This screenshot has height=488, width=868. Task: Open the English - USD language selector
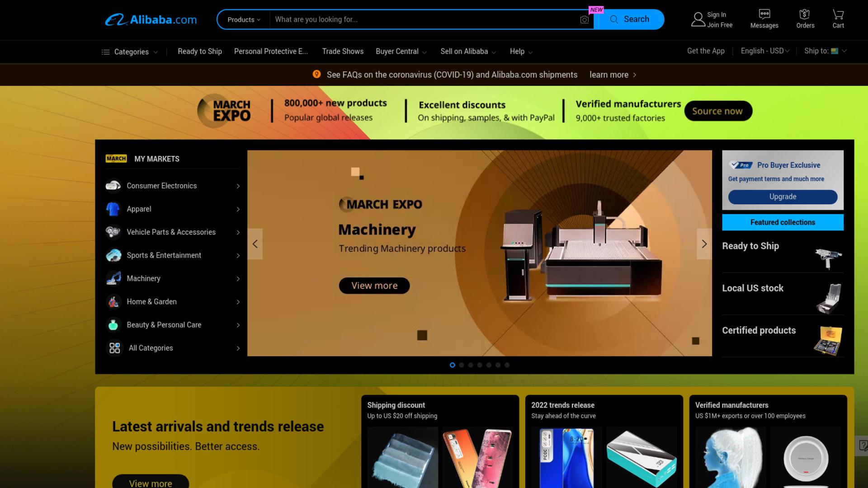pos(765,51)
